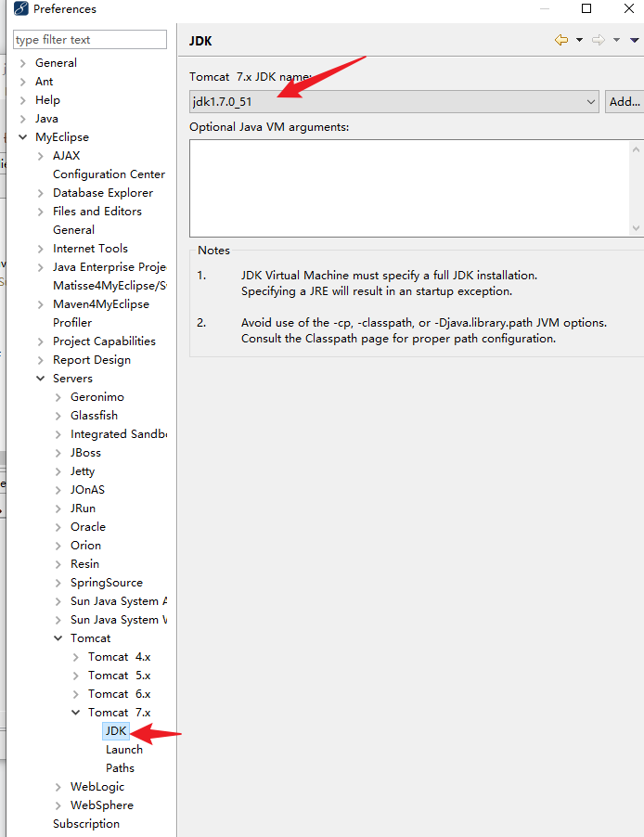Select JDK under Tomcat 7.x

tap(116, 731)
